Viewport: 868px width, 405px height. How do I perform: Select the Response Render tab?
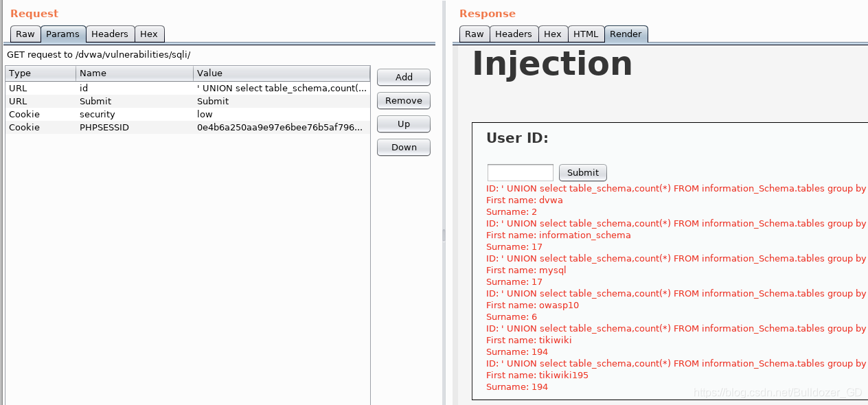[x=626, y=34]
